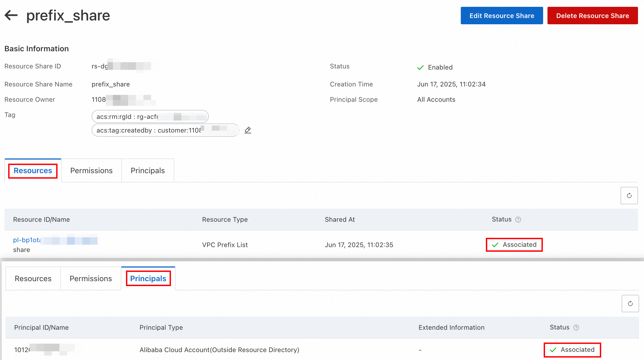This screenshot has width=644, height=360.
Task: Select the upper Principals tab
Action: 148,171
